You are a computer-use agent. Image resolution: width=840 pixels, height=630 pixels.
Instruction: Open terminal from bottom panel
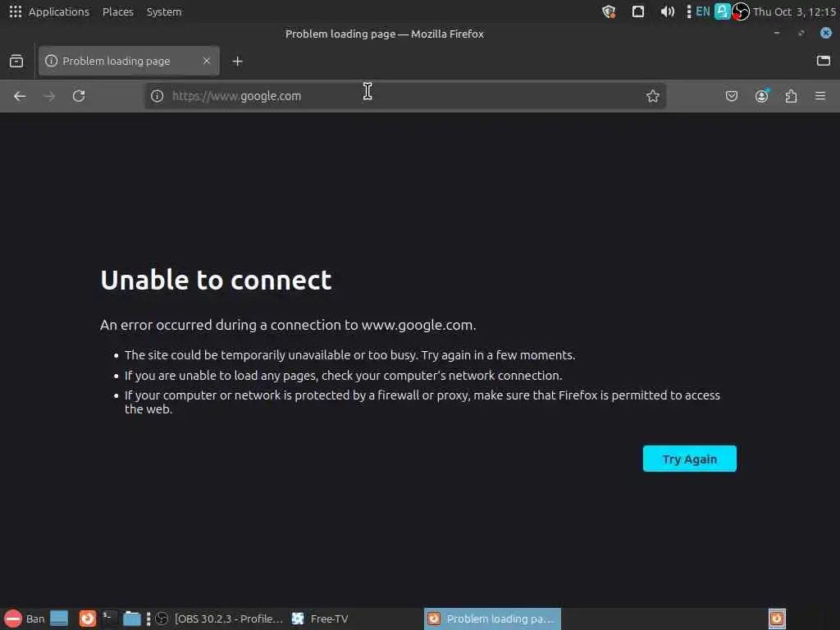click(109, 619)
